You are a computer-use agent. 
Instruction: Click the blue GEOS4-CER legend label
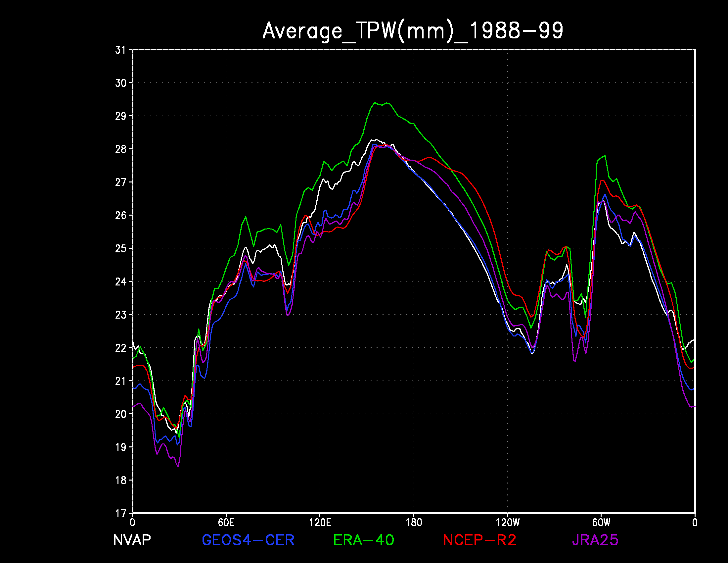[x=248, y=540]
